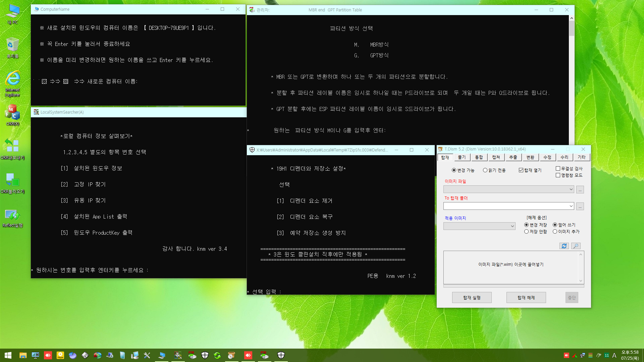Image resolution: width=644 pixels, height=362 pixels.
Task: Click the scroll-up arrow in partition window
Action: pos(572,18)
